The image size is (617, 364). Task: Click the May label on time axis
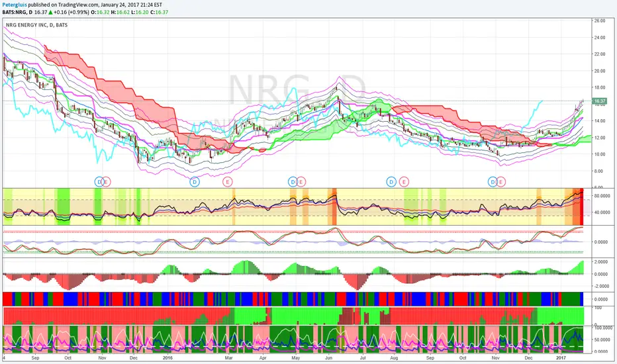pyautogui.click(x=295, y=357)
